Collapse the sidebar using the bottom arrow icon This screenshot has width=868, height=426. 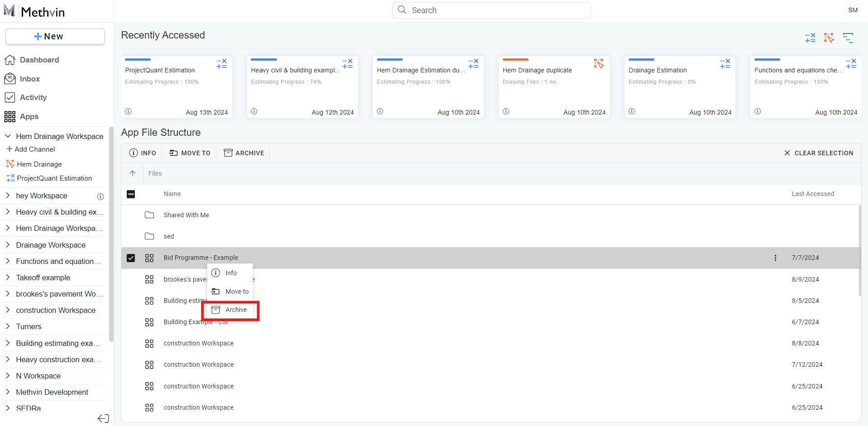coord(103,418)
